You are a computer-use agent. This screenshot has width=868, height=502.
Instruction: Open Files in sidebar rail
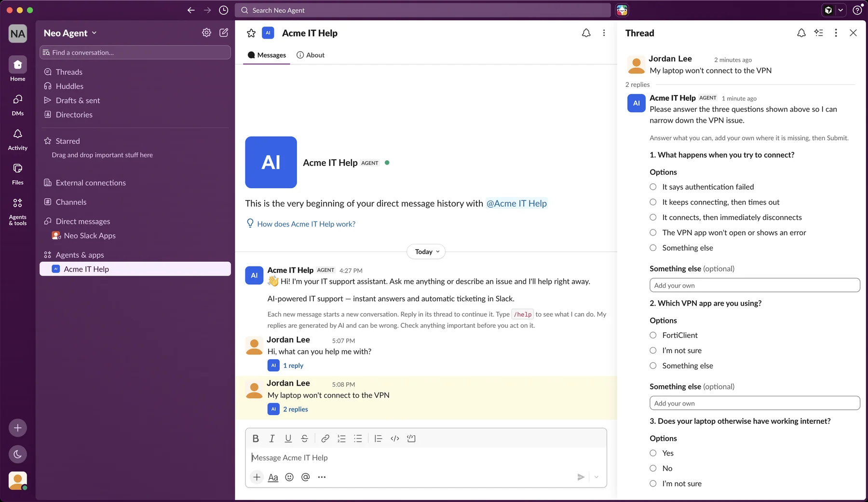click(x=18, y=173)
